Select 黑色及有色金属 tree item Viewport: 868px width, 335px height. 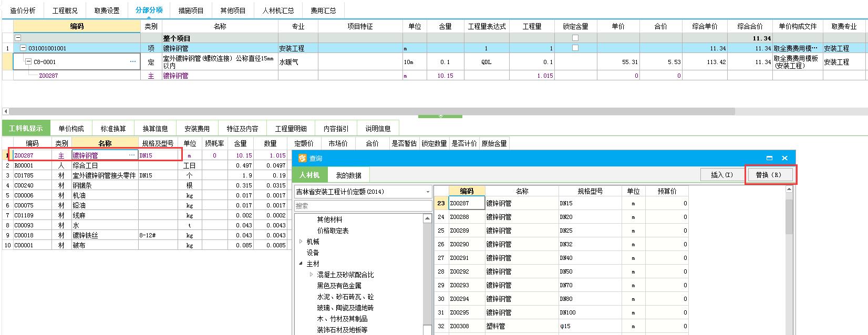(x=339, y=286)
